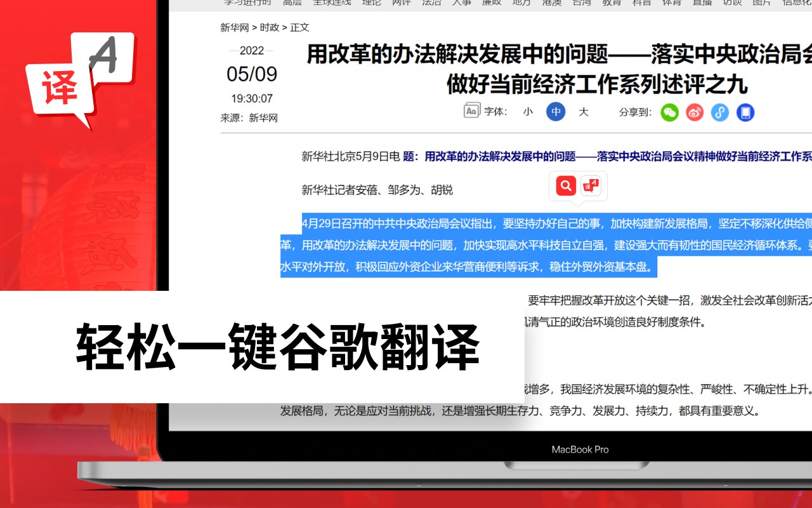Viewport: 812px width, 508px height.
Task: Click the 正文 breadcrumb item
Action: [300, 27]
